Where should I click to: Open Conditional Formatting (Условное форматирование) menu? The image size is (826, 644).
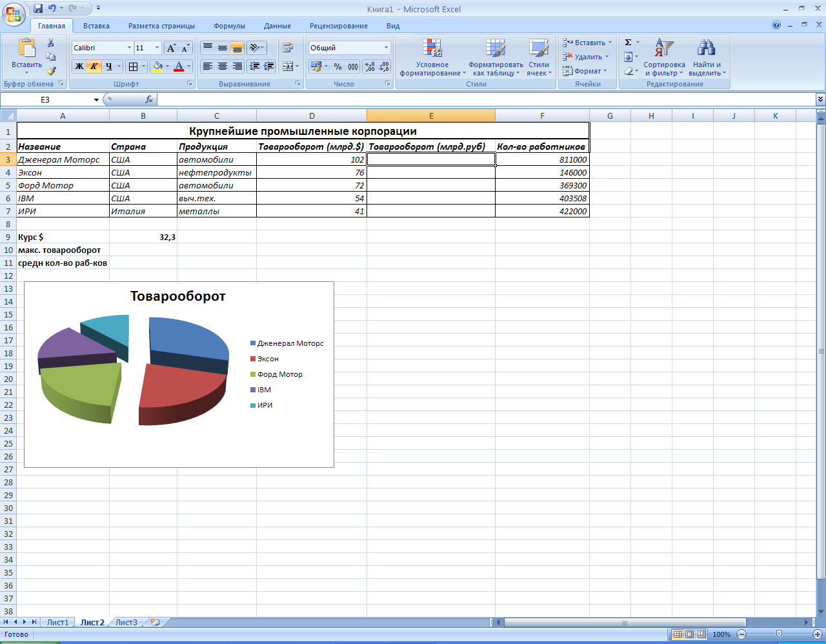pos(432,57)
